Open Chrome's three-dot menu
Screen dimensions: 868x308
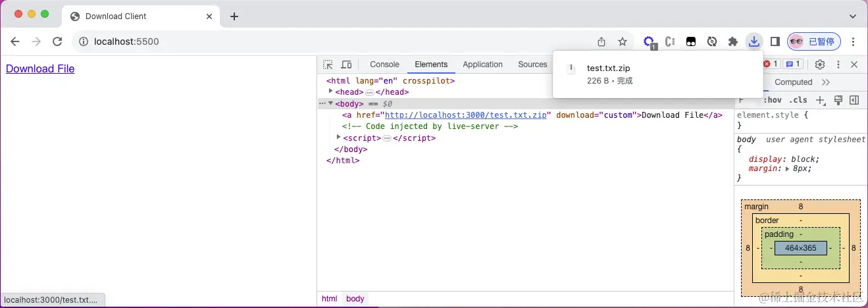[x=854, y=41]
